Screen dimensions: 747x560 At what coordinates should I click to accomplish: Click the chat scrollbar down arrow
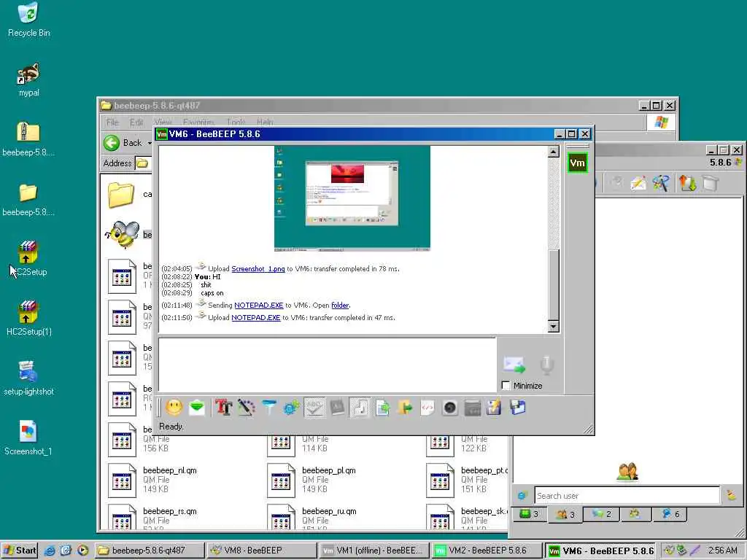[553, 326]
